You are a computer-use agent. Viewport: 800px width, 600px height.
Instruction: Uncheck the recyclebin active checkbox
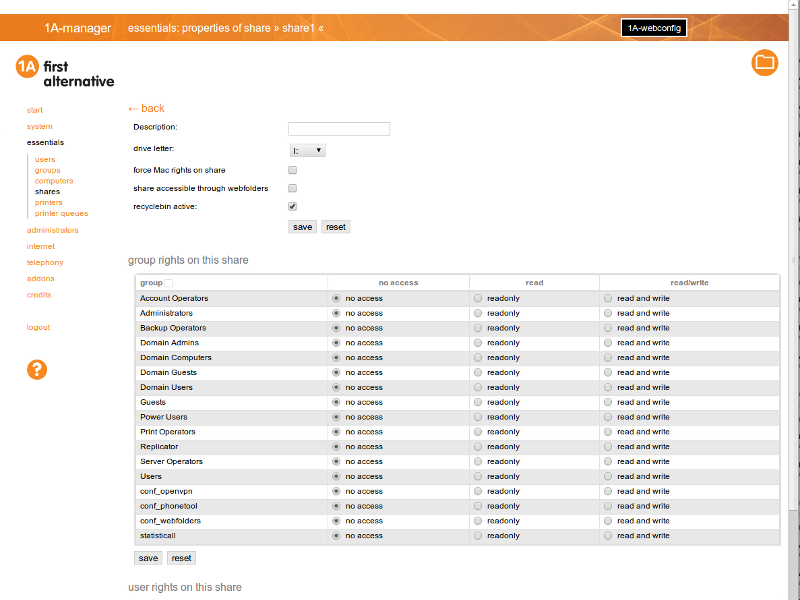293,206
